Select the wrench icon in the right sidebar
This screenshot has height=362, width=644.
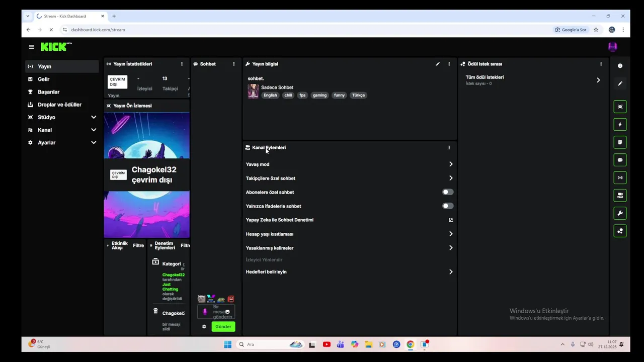[620, 213]
